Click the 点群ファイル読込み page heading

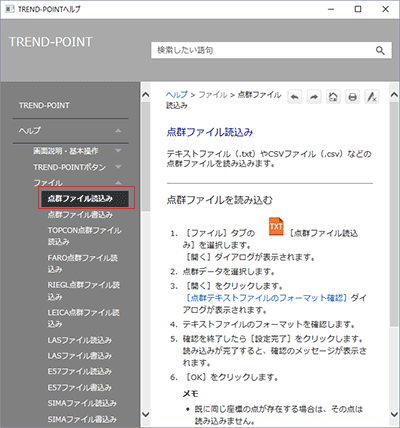(x=210, y=132)
